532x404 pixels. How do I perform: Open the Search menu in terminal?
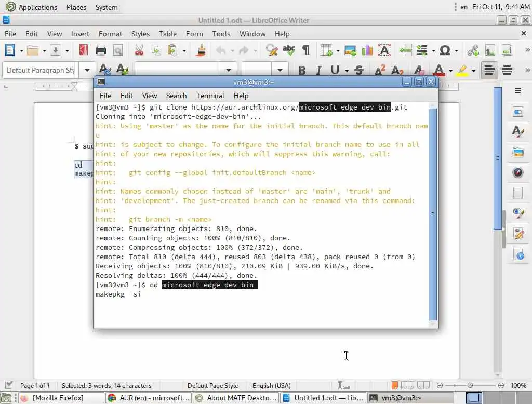click(x=177, y=96)
